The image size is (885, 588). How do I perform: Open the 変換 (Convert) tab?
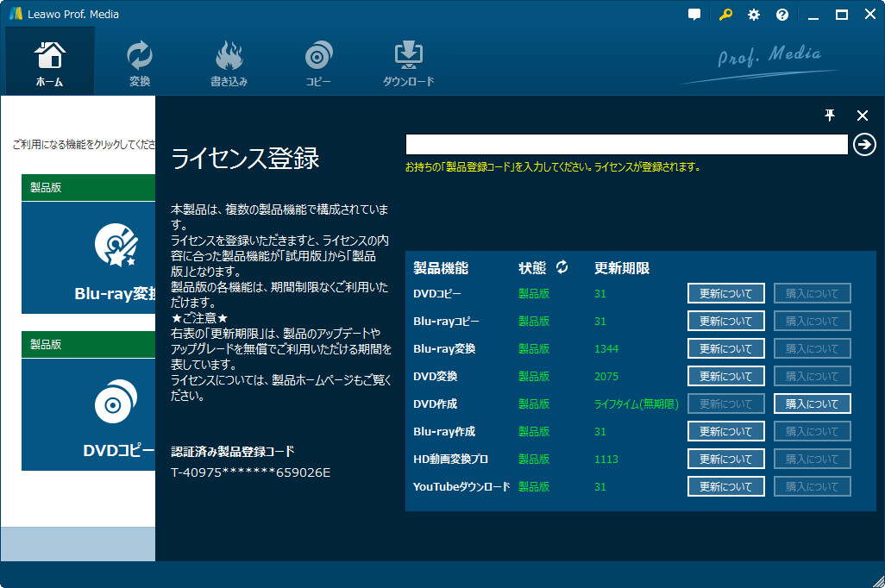click(x=139, y=64)
